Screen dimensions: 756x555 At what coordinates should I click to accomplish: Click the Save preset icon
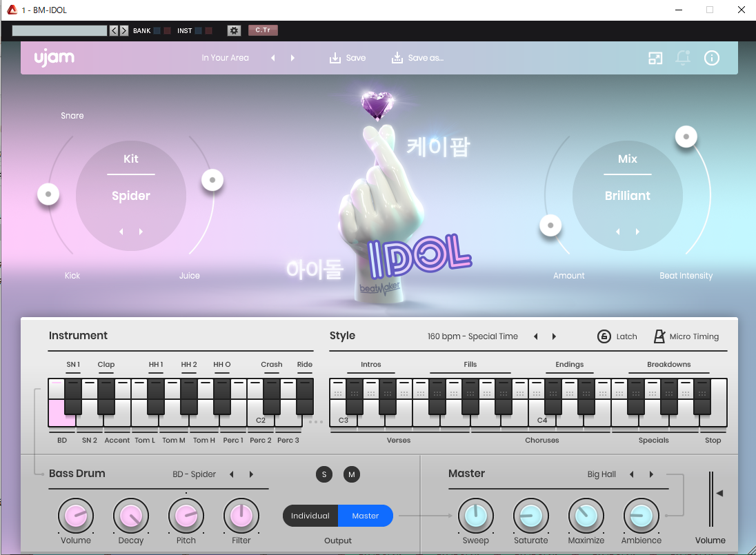tap(335, 58)
